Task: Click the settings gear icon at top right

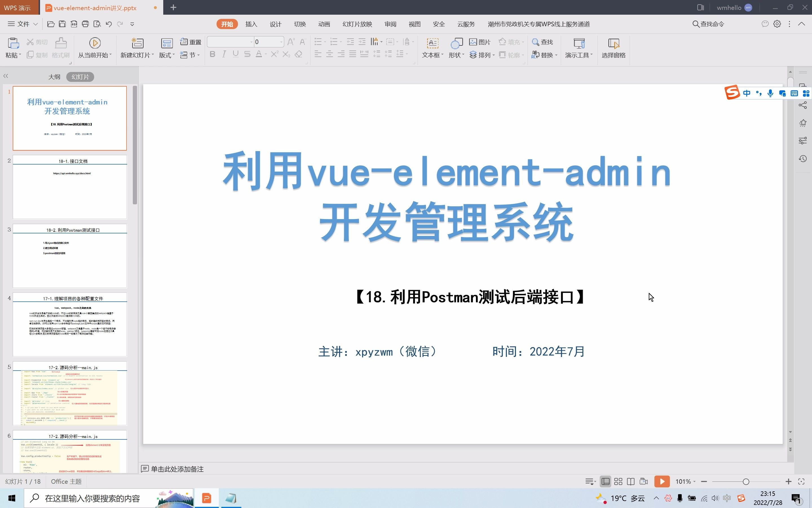Action: (777, 24)
